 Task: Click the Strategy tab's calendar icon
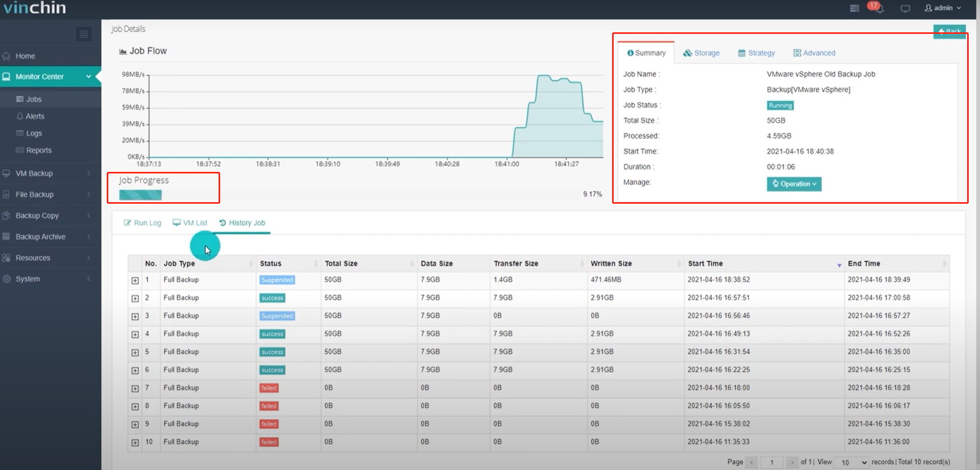[x=742, y=53]
